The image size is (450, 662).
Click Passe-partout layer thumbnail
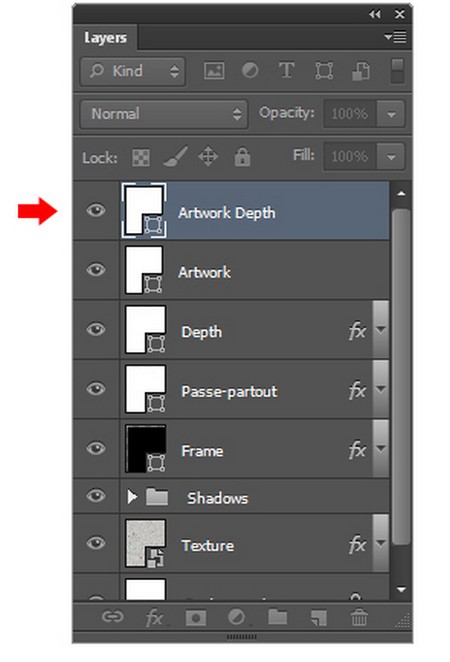tap(145, 389)
